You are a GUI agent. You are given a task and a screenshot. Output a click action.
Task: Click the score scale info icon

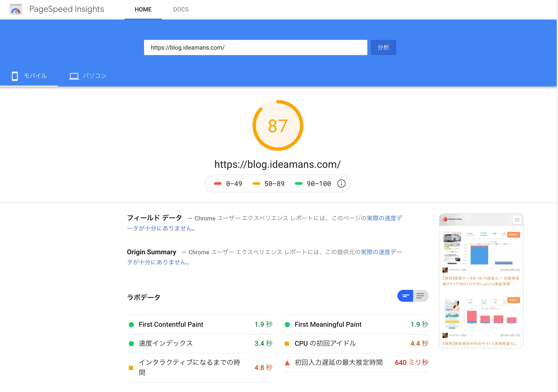click(x=341, y=183)
